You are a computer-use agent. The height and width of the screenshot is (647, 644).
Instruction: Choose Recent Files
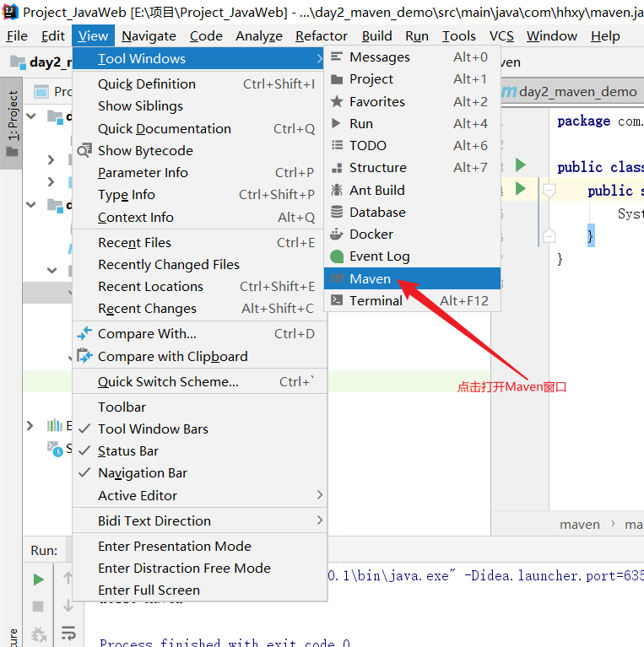200,243
